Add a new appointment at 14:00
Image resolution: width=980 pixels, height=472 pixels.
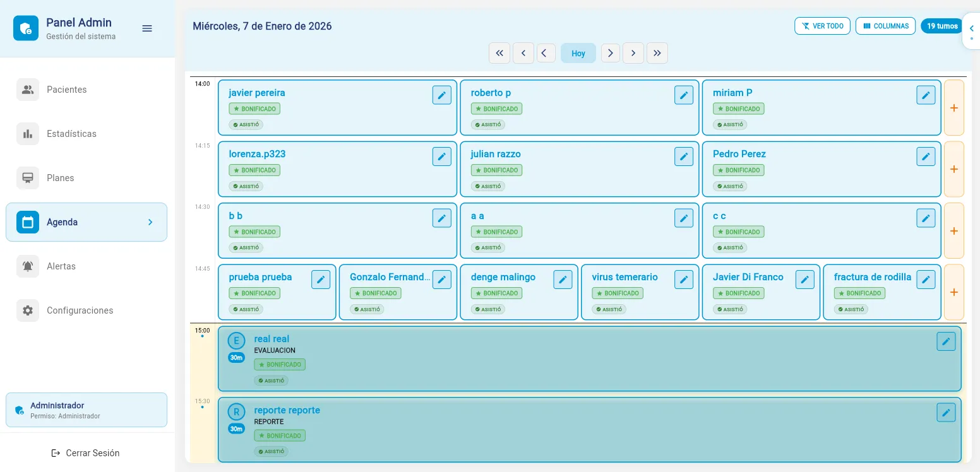(954, 108)
